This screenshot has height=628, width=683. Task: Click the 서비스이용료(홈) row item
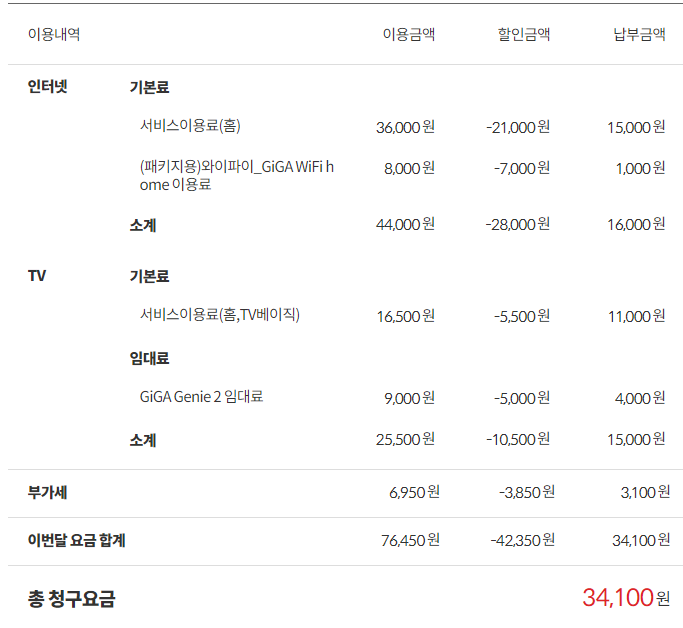190,126
